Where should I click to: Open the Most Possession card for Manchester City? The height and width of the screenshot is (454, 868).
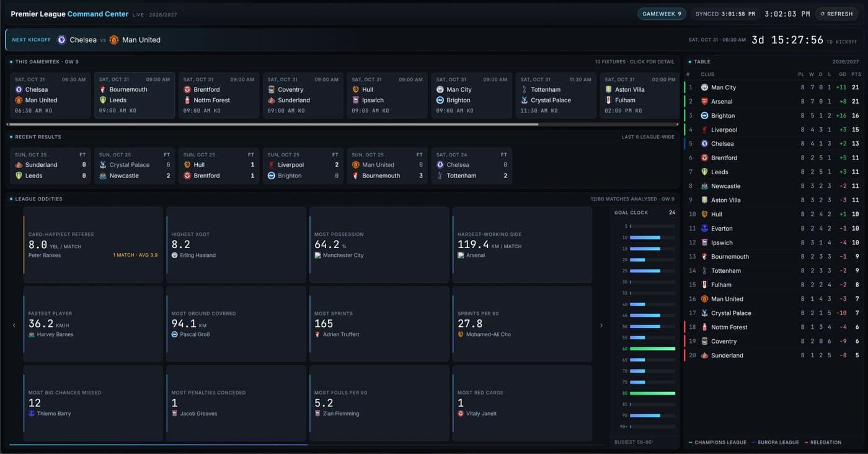379,245
